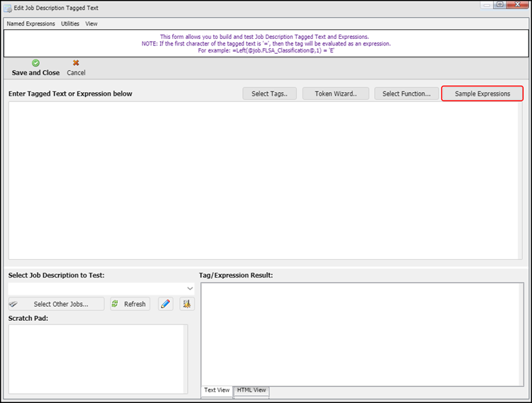Click the application icon in the title bar
This screenshot has height=403, width=532.
(x=7, y=8)
